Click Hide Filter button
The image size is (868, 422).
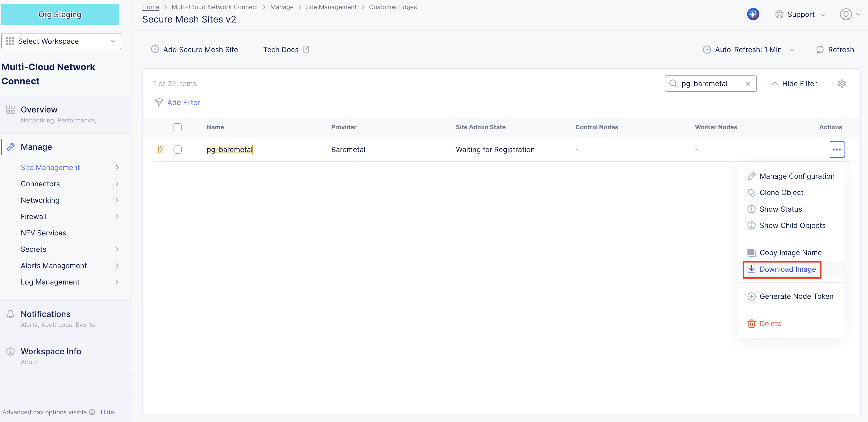[x=794, y=84]
